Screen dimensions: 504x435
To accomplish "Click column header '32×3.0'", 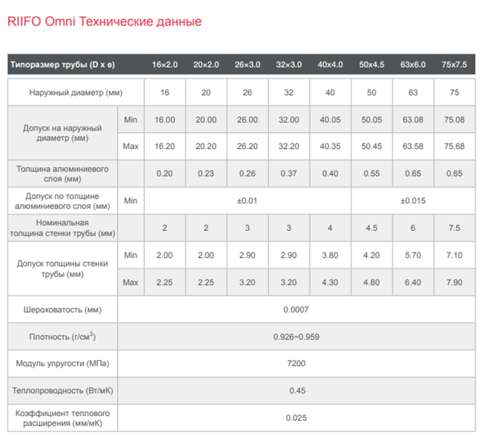I will pyautogui.click(x=288, y=65).
